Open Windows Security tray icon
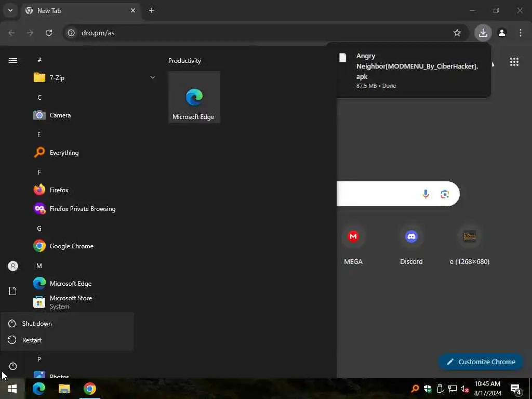 click(428, 389)
